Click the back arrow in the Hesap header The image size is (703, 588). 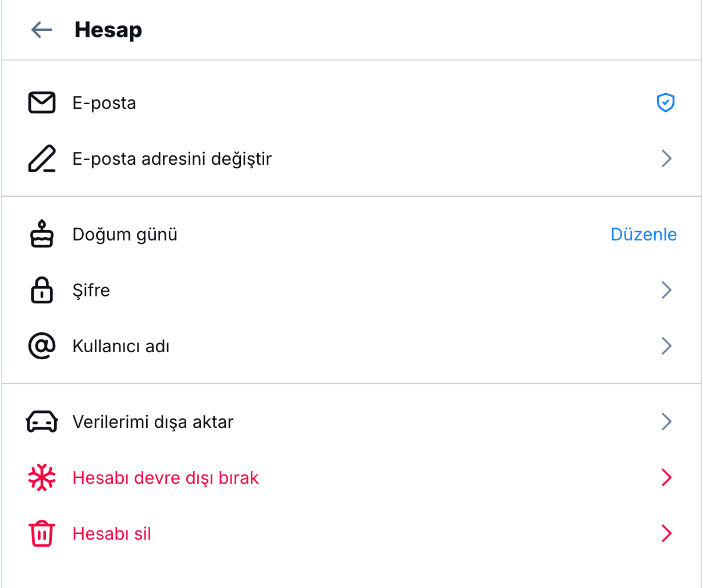click(x=41, y=30)
